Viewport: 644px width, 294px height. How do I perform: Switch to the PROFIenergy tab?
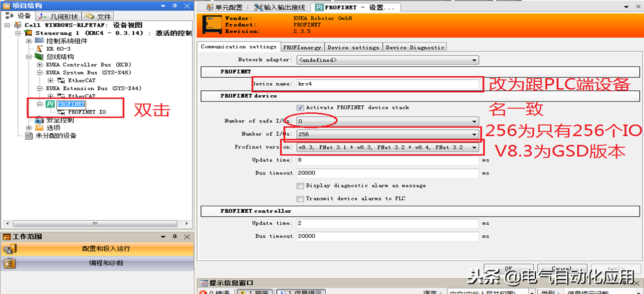(302, 47)
